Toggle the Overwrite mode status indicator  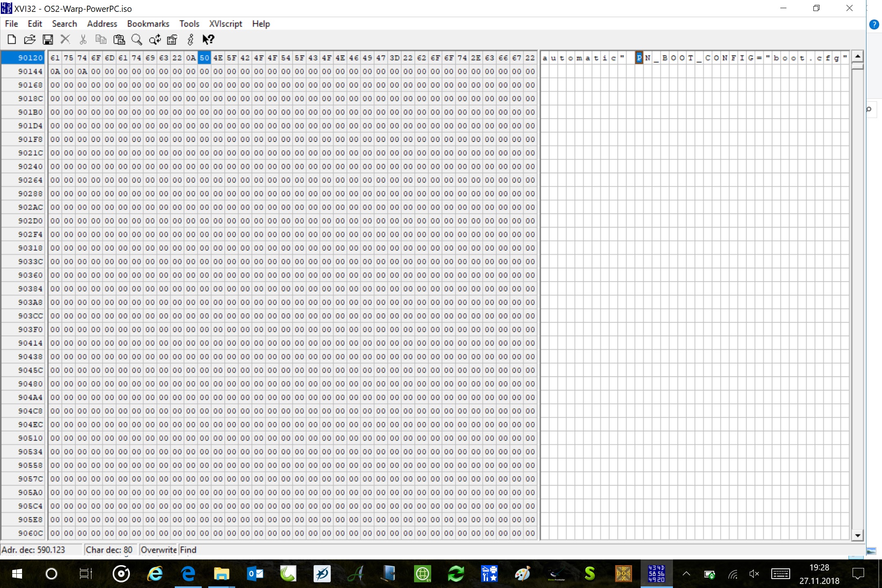point(158,550)
